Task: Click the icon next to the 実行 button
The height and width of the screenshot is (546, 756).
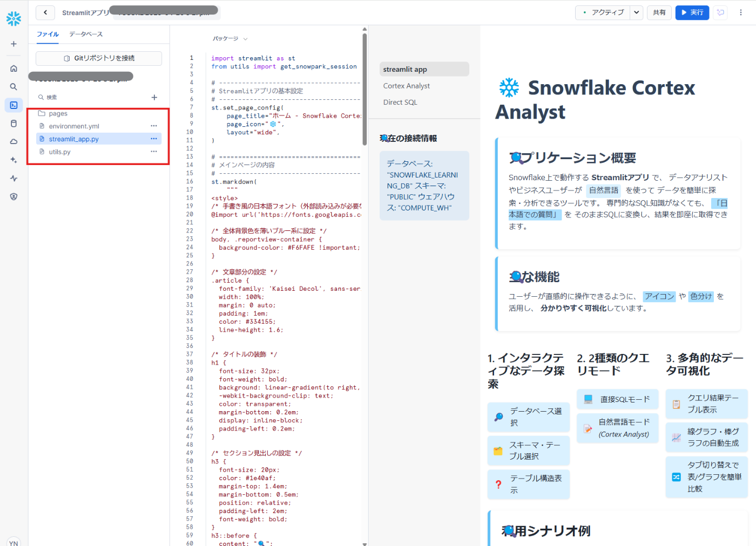Action: (x=720, y=12)
